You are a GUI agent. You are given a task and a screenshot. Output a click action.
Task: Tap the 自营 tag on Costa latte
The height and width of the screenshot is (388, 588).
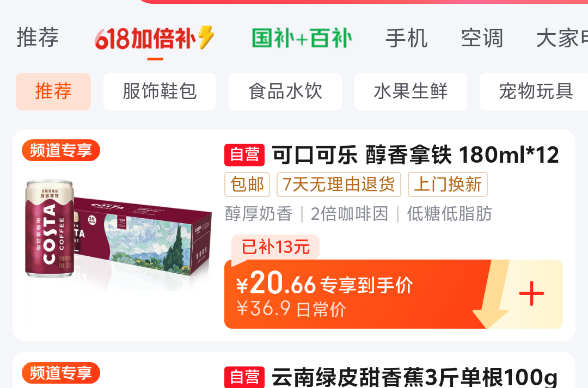244,155
